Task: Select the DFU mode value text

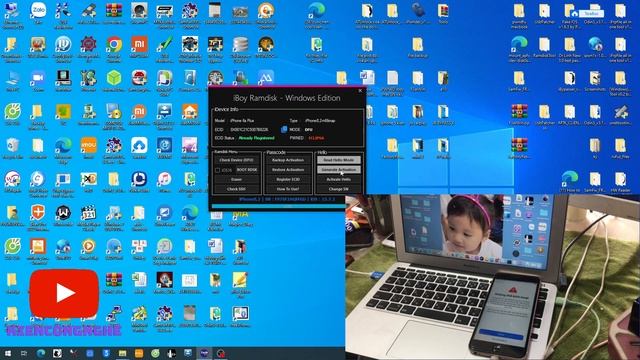Action: [x=309, y=129]
